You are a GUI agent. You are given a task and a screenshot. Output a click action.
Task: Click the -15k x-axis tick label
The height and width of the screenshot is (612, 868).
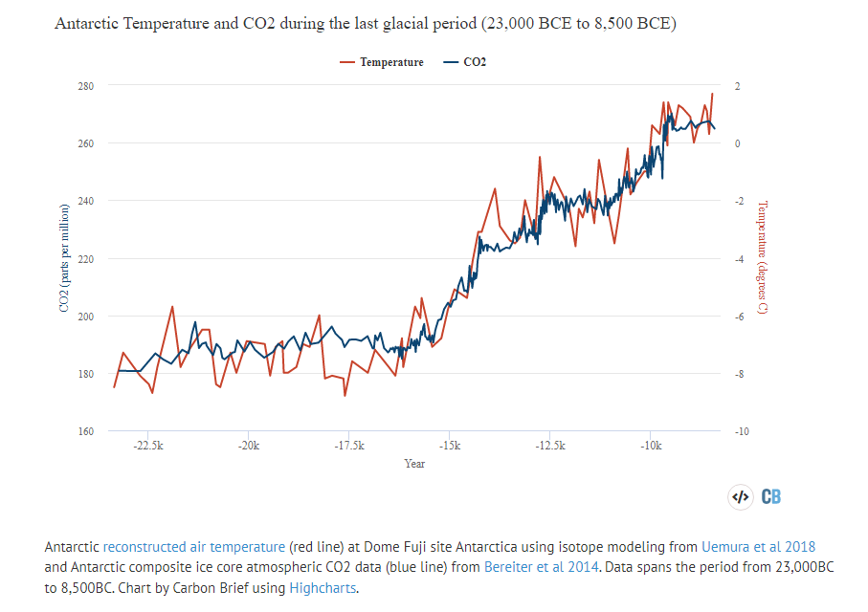450,446
